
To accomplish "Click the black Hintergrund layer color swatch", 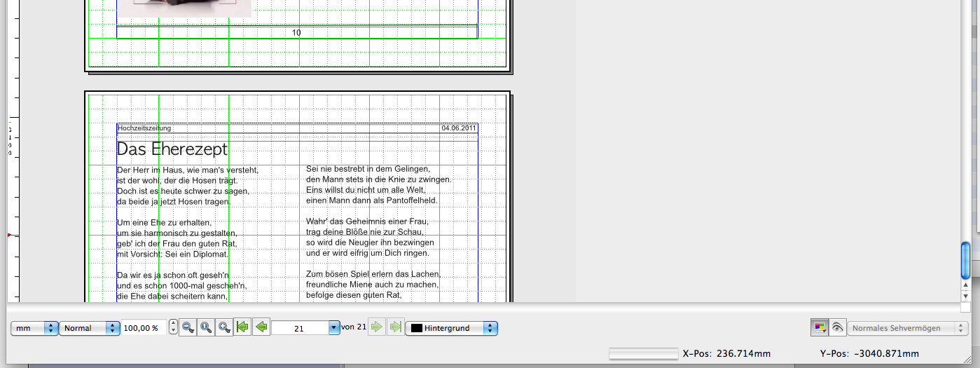I will pos(417,328).
